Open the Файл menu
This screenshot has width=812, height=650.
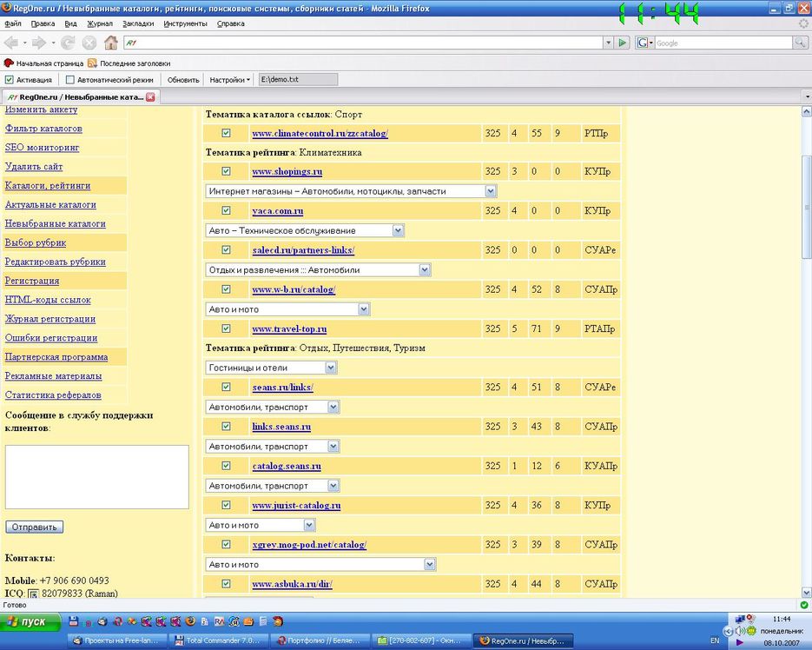tap(13, 23)
